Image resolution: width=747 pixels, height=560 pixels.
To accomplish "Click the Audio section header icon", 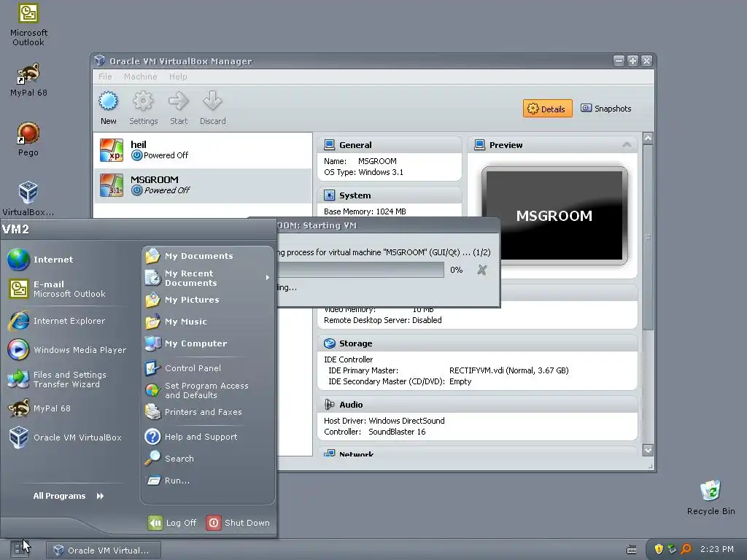I will (329, 404).
